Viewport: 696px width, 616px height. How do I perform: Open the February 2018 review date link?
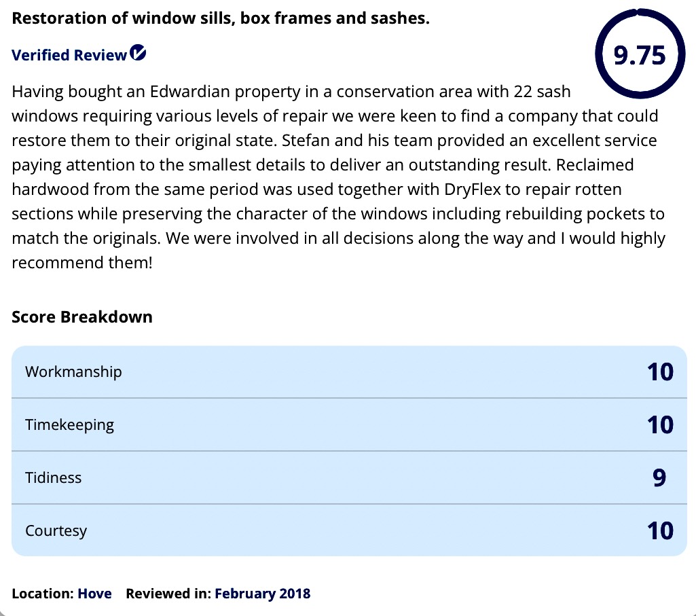click(x=262, y=593)
